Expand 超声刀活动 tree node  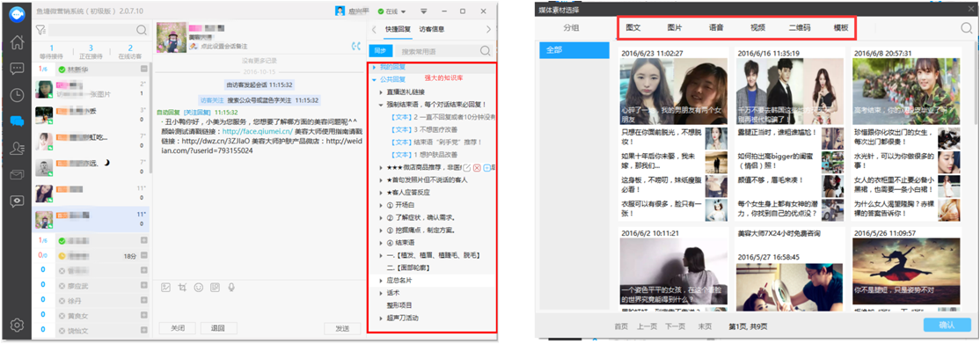[x=382, y=318]
